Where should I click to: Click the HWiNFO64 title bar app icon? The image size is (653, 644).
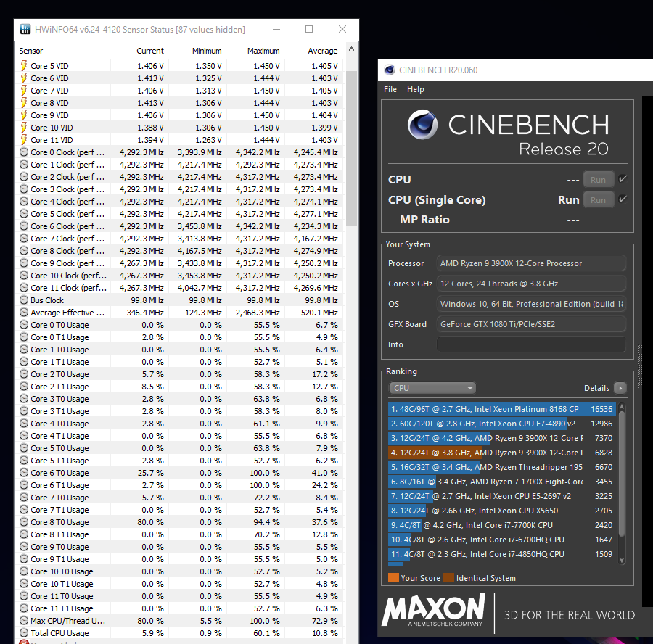pyautogui.click(x=25, y=29)
